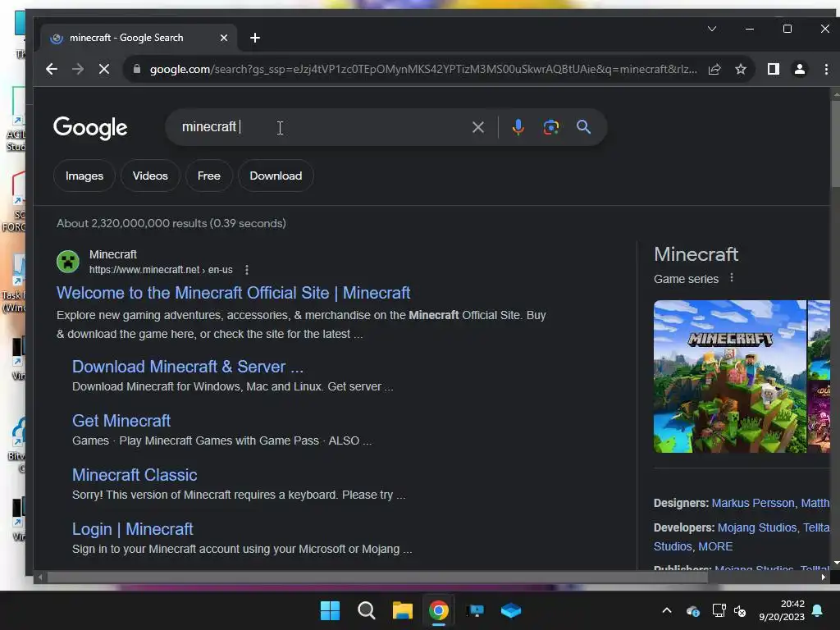Click the Google logo
The width and height of the screenshot is (840, 630).
pyautogui.click(x=90, y=127)
